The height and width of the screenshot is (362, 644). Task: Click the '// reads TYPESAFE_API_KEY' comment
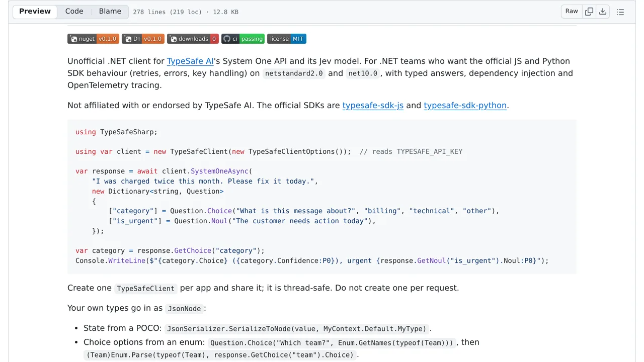pyautogui.click(x=411, y=151)
